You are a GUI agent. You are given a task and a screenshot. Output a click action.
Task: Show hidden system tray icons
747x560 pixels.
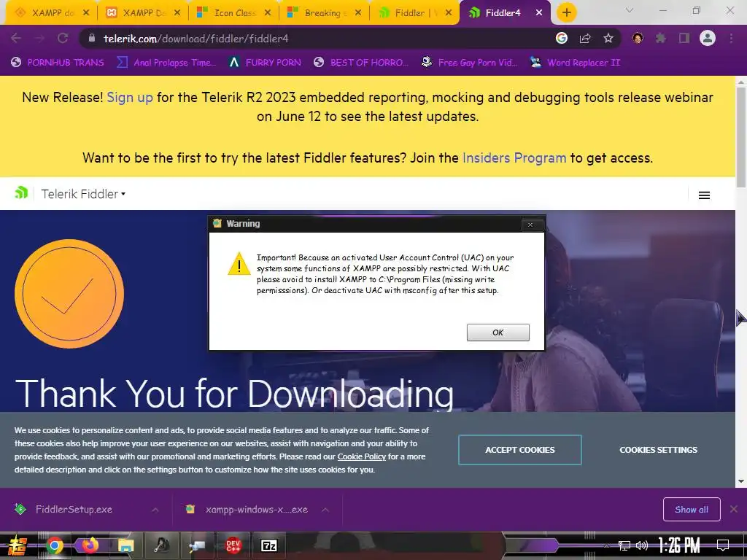click(x=606, y=545)
